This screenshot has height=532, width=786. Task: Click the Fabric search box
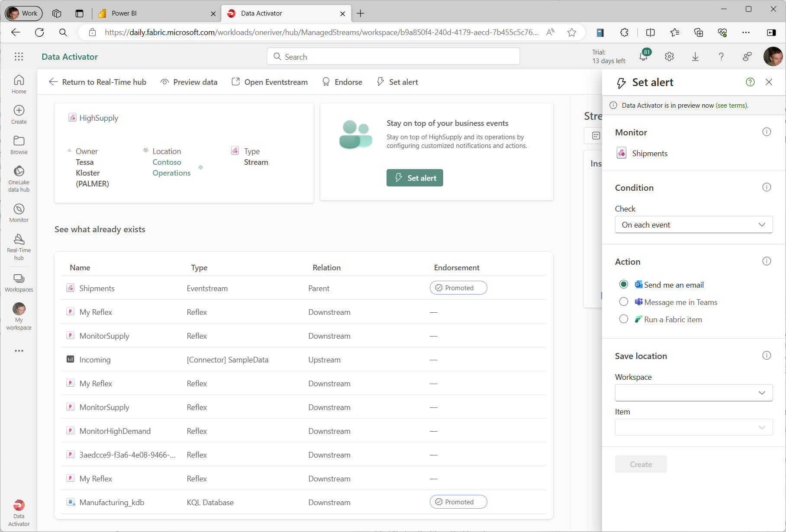pos(393,57)
